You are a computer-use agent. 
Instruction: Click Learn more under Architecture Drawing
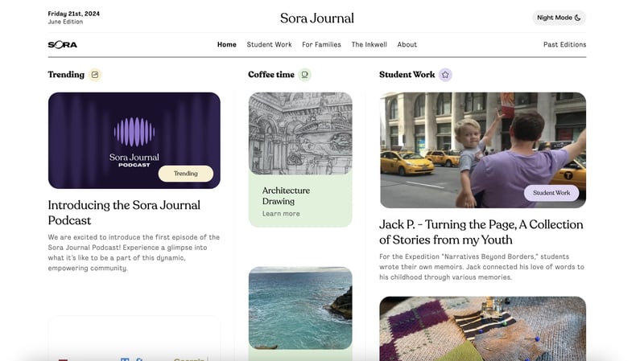tap(281, 214)
